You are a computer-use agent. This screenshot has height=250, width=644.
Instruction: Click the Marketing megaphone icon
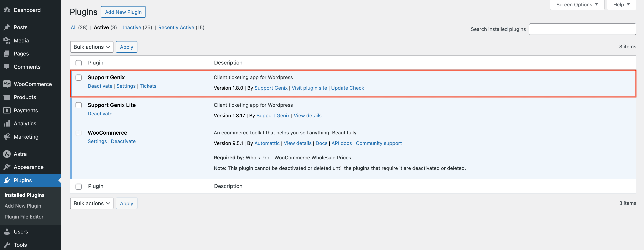(7, 137)
